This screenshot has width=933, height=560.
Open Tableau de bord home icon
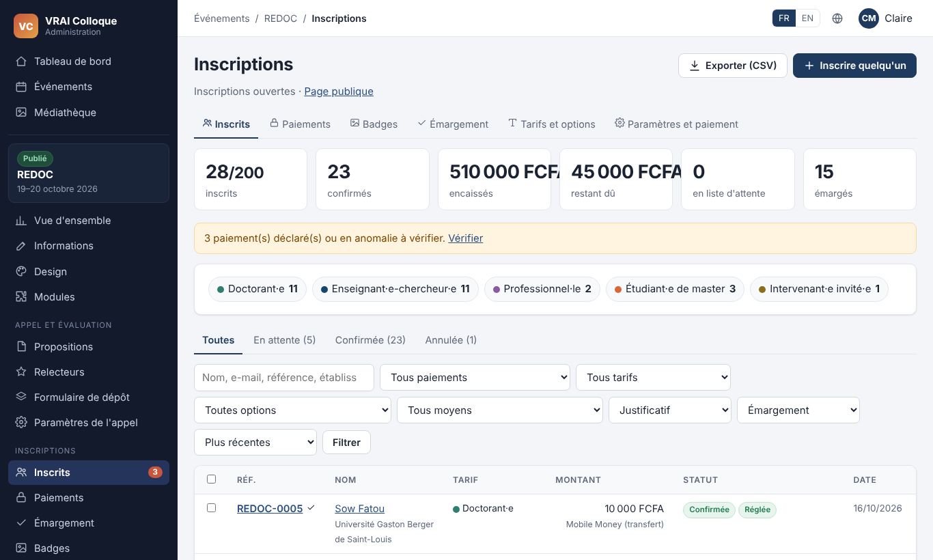21,61
